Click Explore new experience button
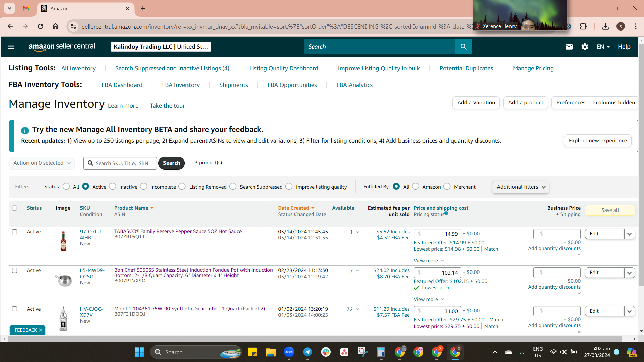This screenshot has height=362, width=644. point(597,141)
